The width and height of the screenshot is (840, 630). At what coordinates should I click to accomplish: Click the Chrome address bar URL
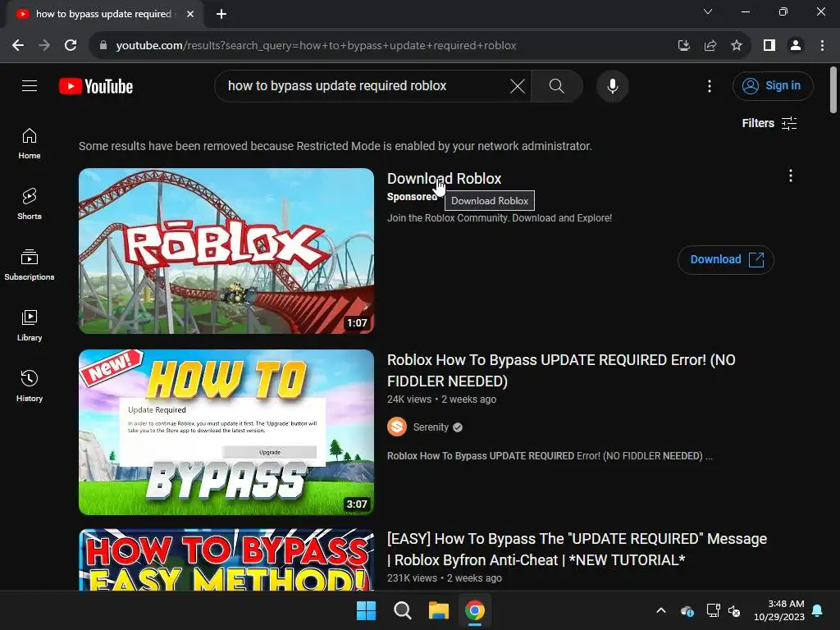316,46
